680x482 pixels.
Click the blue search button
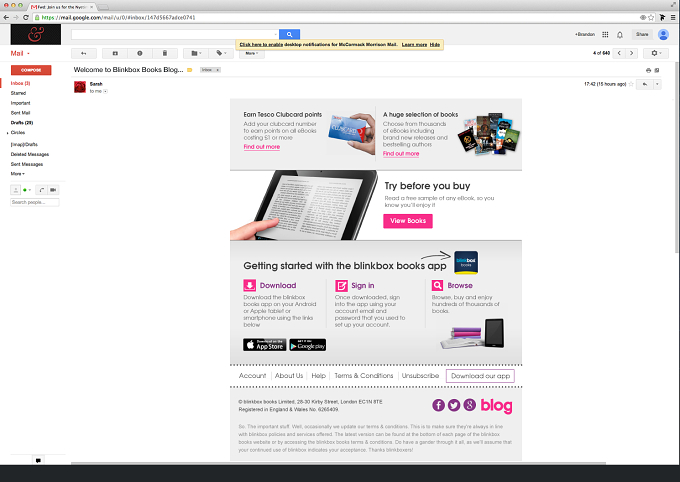pos(289,34)
